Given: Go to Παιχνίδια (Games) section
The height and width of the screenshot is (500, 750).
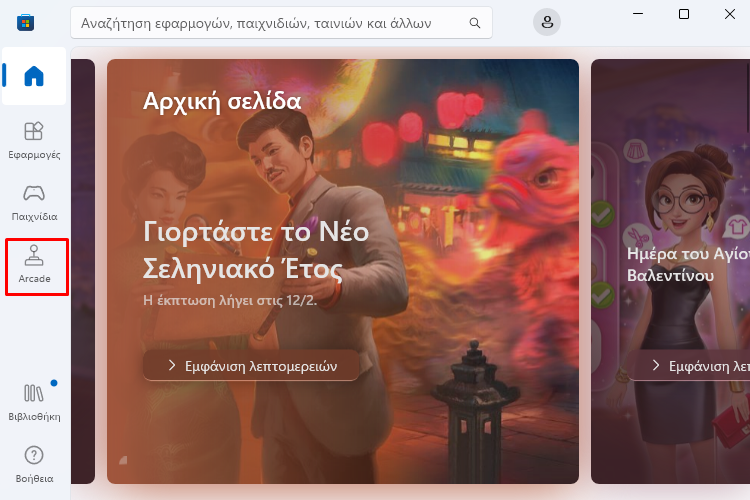Looking at the screenshot, I should point(34,202).
